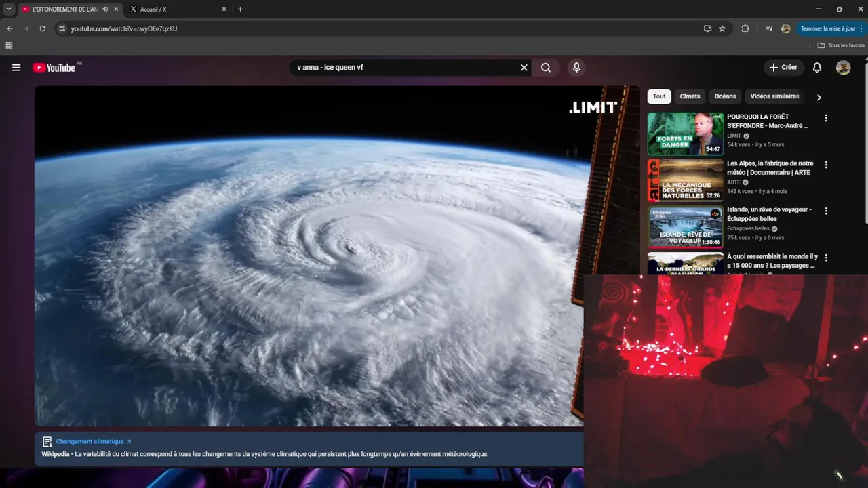The image size is (868, 488).
Task: Clear the search box text
Action: click(x=524, y=68)
